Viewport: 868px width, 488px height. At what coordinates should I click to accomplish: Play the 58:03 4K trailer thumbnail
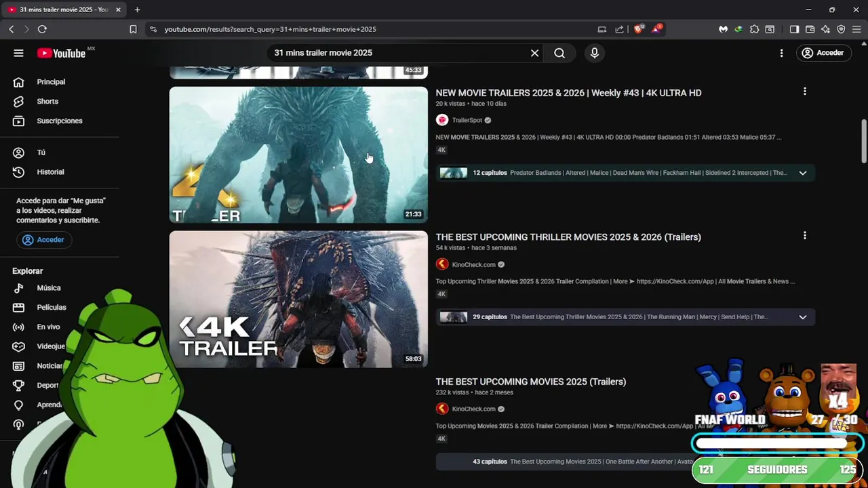tap(298, 300)
